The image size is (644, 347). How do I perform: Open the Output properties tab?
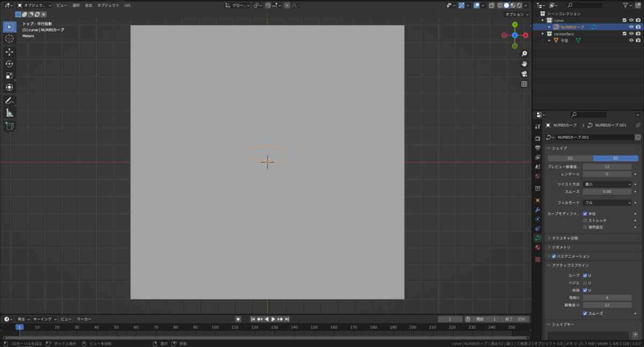click(x=538, y=148)
